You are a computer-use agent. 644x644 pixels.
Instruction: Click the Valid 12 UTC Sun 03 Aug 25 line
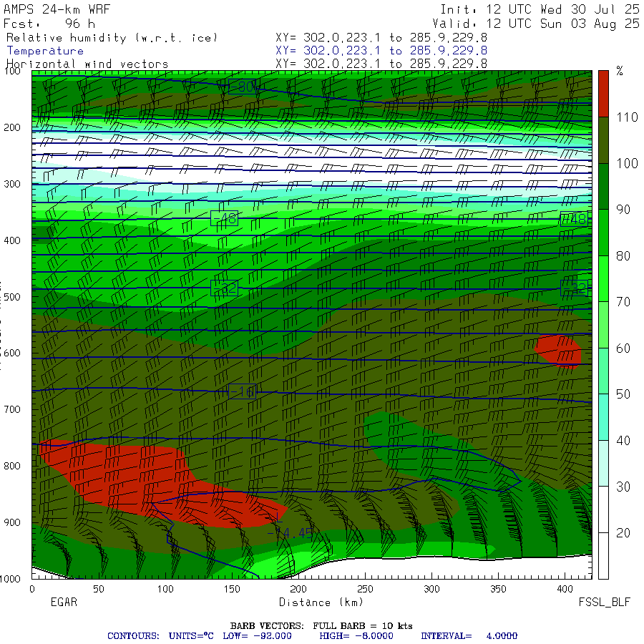click(x=536, y=24)
